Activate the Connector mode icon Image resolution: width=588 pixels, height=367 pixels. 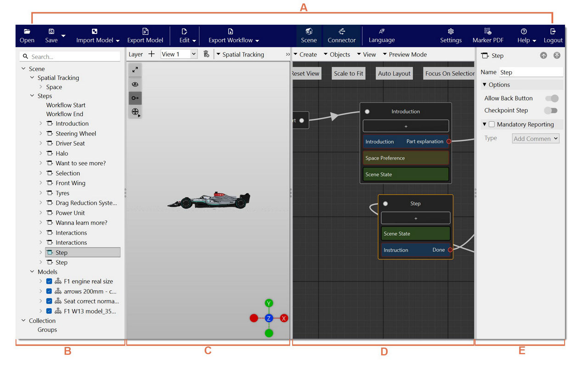point(342,31)
